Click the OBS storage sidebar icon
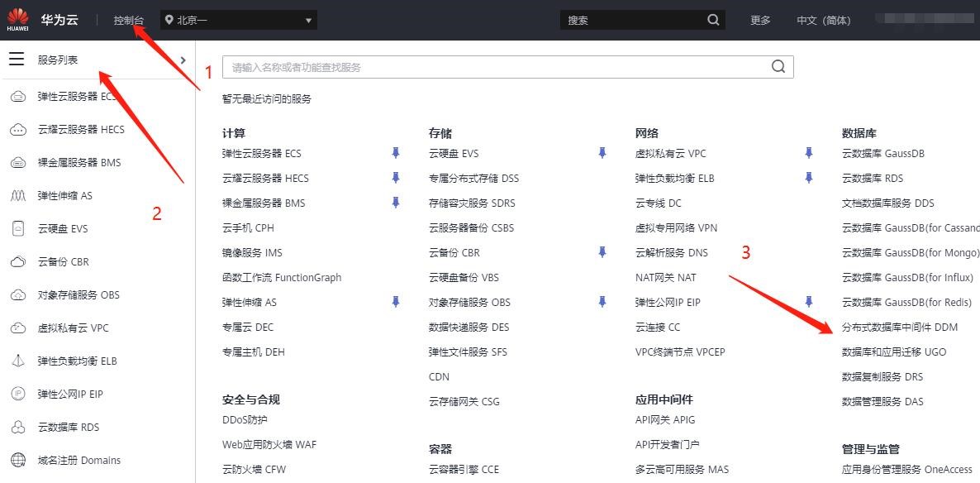The width and height of the screenshot is (980, 483). (19, 294)
